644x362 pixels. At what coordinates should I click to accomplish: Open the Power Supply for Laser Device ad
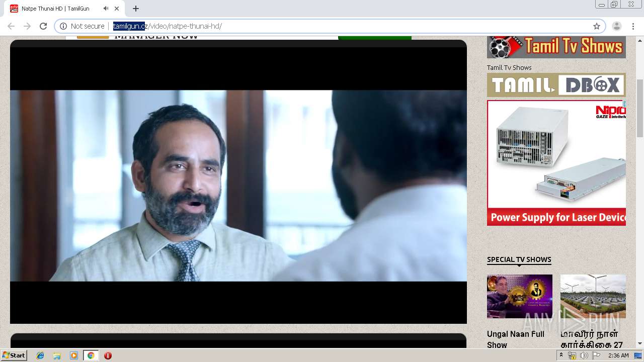tap(556, 163)
